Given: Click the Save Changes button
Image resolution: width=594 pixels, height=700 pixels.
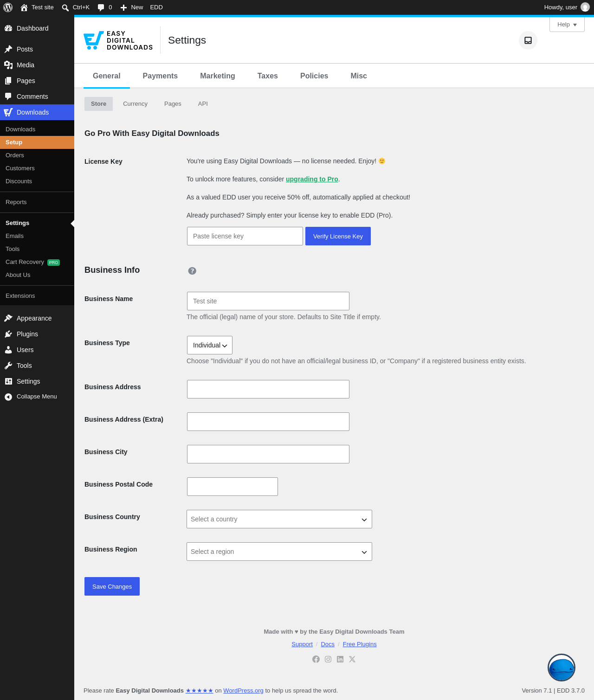Looking at the screenshot, I should click(x=112, y=586).
